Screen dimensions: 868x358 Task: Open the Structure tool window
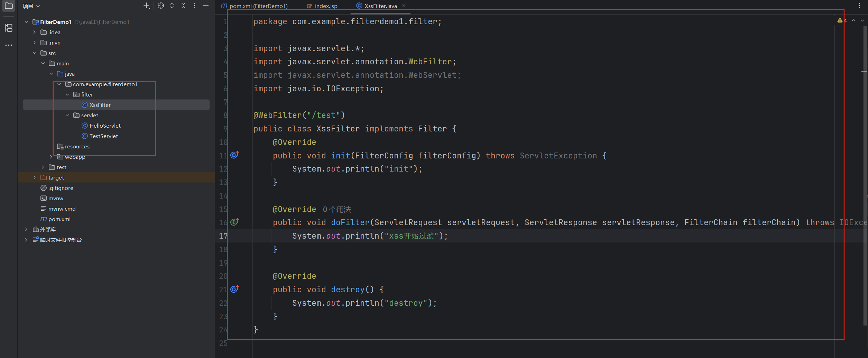(9, 28)
